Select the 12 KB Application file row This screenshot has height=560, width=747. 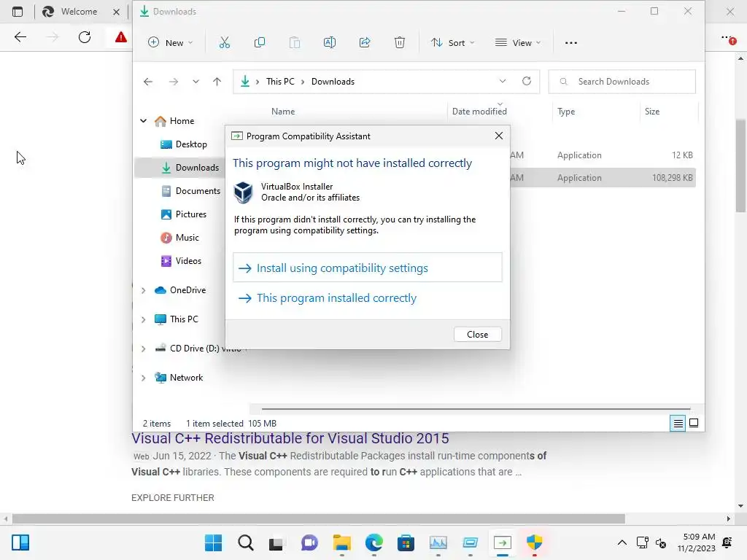coord(602,155)
